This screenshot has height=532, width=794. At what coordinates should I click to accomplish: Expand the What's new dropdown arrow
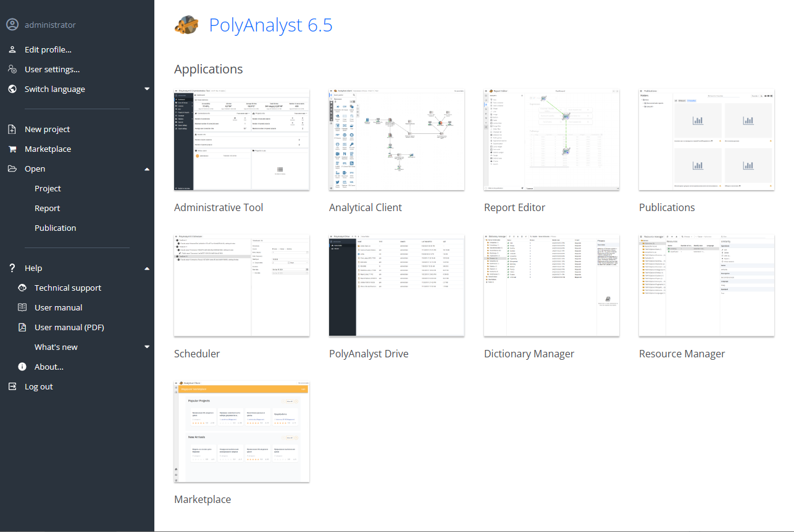(147, 346)
